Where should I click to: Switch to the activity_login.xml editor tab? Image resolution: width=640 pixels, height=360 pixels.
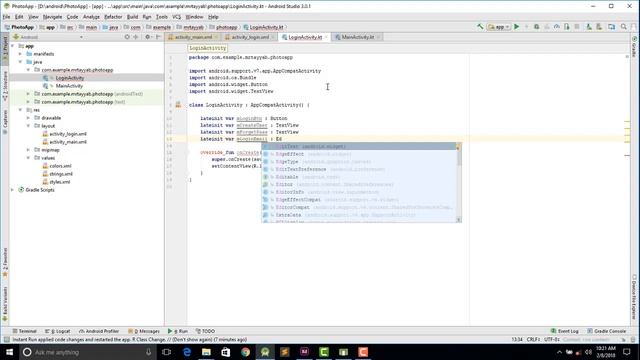pyautogui.click(x=250, y=37)
